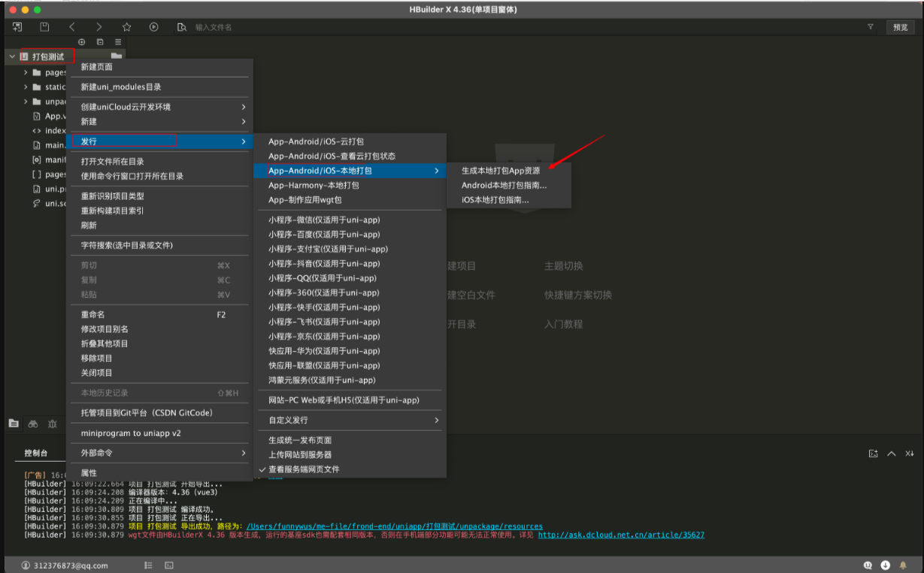924x573 pixels.
Task: Click the 发行 menu entry
Action: point(160,141)
